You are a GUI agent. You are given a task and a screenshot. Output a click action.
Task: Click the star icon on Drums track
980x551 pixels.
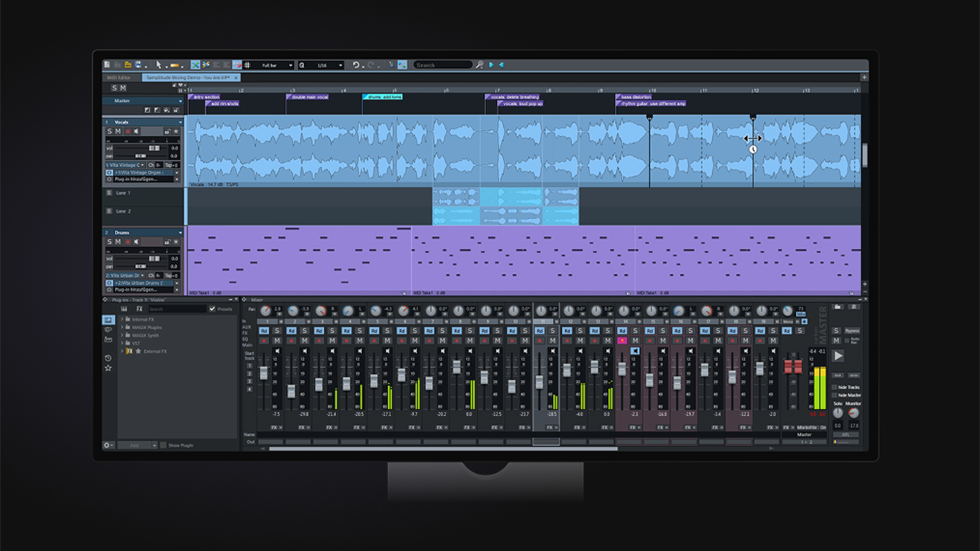(176, 242)
